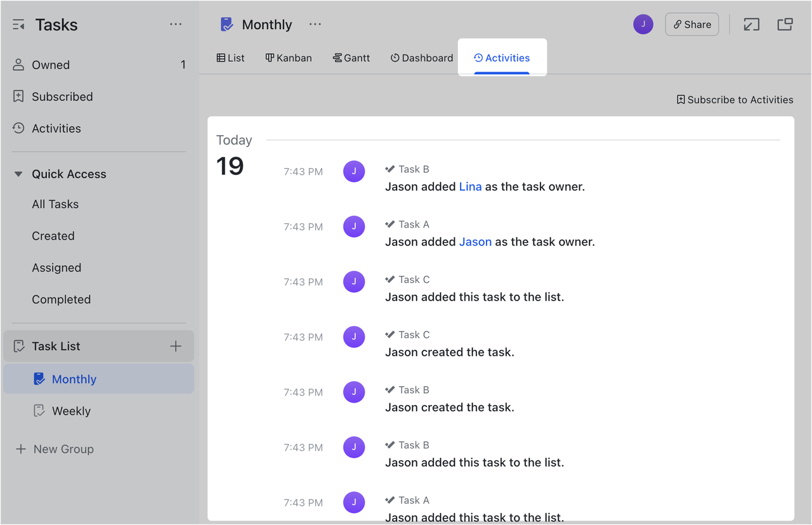
Task: Open the Owned tasks view
Action: pyautogui.click(x=51, y=65)
